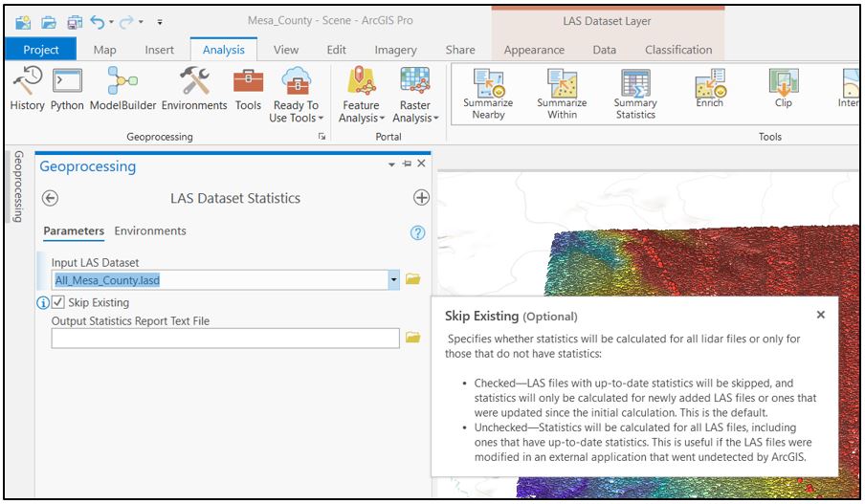This screenshot has width=865, height=504.
Task: Customize Quick Access Toolbar dropdown
Action: (160, 22)
